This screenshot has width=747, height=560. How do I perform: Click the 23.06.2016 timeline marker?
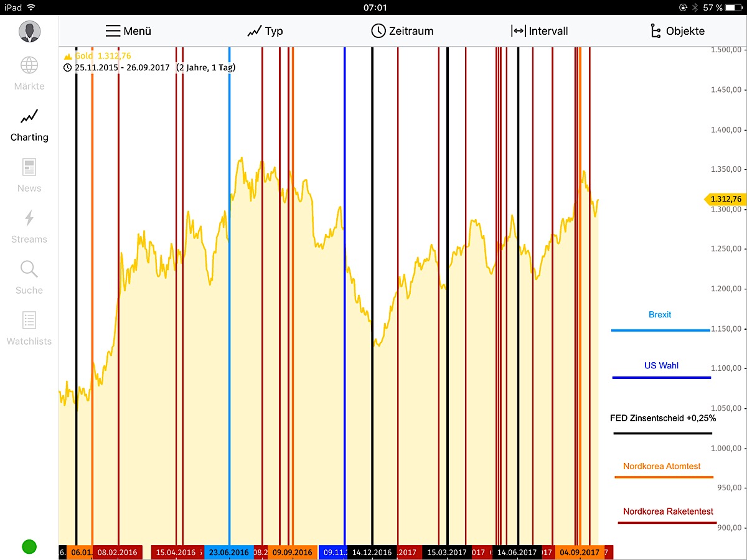[228, 552]
